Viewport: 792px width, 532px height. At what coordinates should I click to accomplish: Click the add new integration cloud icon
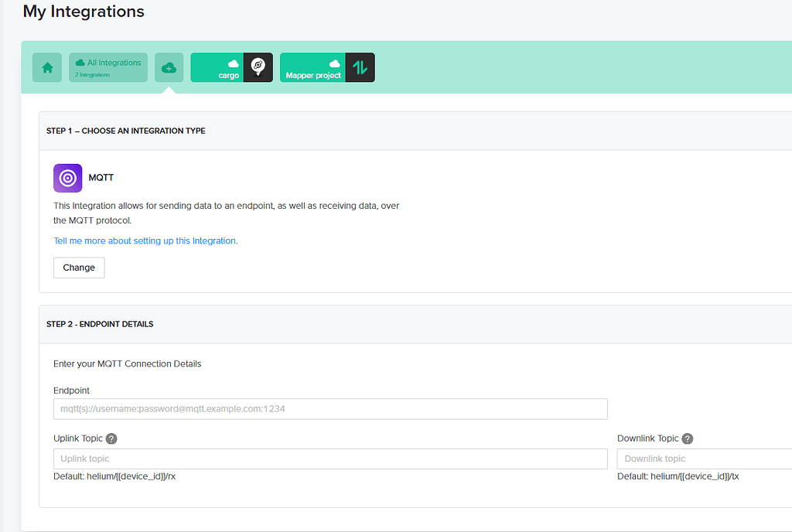169,67
